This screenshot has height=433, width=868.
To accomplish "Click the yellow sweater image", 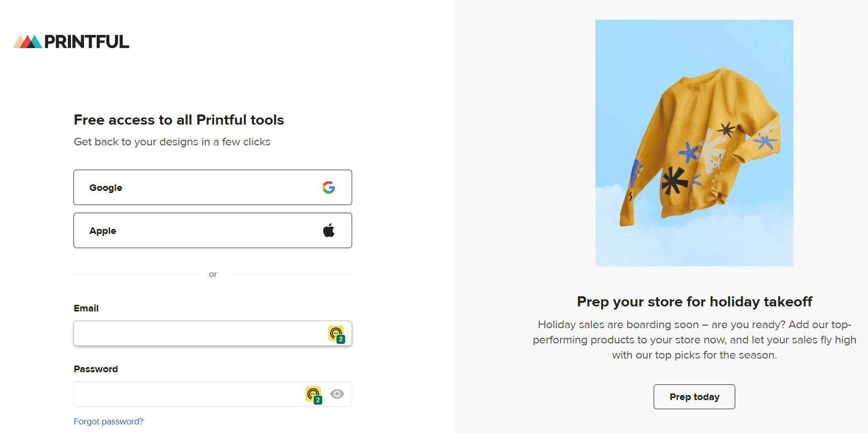I will [x=694, y=142].
